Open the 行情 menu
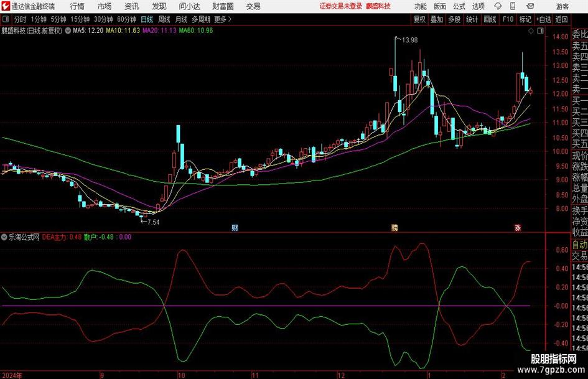This screenshot has height=379, width=588. point(77,6)
